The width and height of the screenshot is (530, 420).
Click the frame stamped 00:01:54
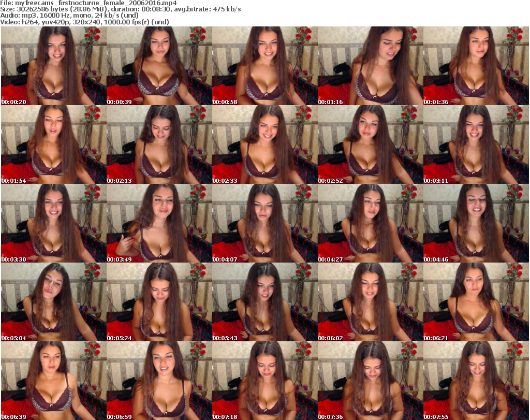(x=54, y=144)
